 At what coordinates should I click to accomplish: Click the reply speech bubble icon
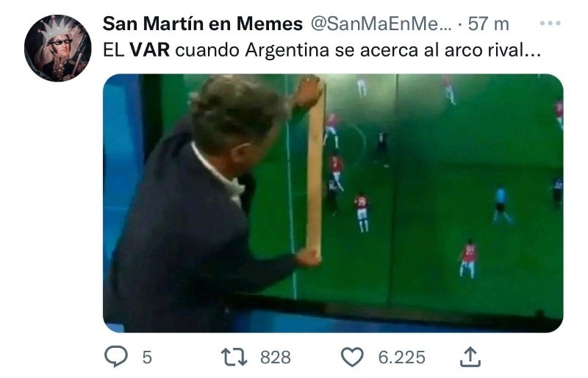click(x=116, y=357)
